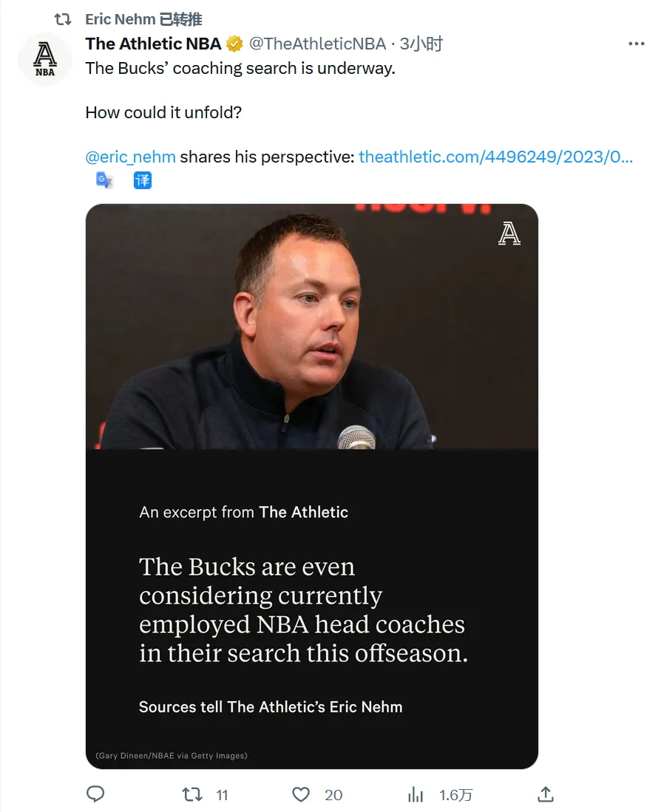Click the 1.6万 view count

tap(456, 795)
